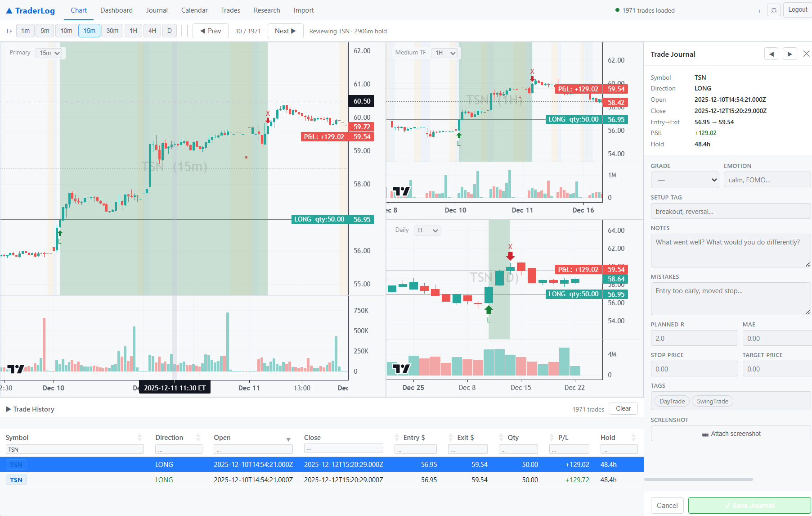812x516 pixels.
Task: Open the settings gear icon
Action: tap(774, 9)
